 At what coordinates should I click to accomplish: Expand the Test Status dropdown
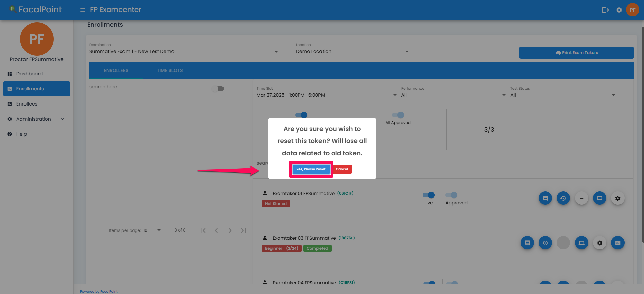563,95
